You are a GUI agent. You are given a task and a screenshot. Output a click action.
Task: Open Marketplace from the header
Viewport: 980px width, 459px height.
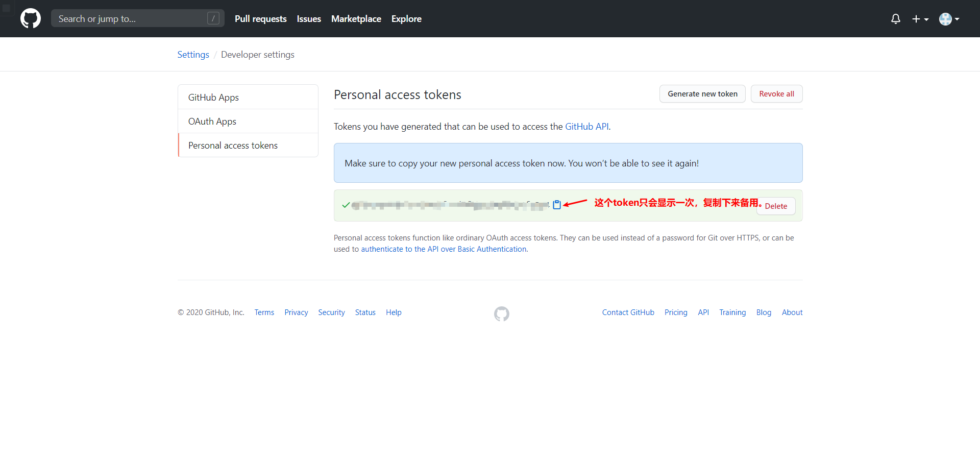pos(356,19)
